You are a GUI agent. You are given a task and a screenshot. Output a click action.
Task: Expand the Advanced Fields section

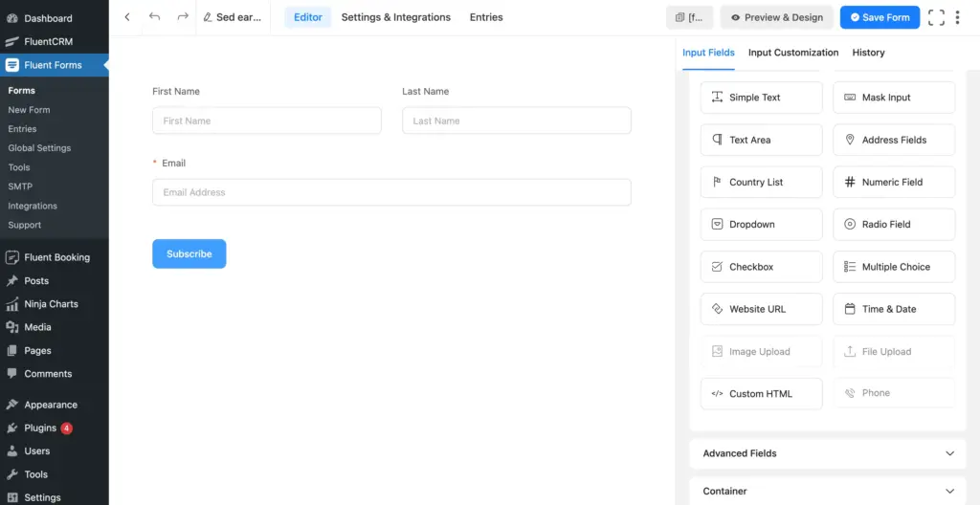tap(828, 453)
